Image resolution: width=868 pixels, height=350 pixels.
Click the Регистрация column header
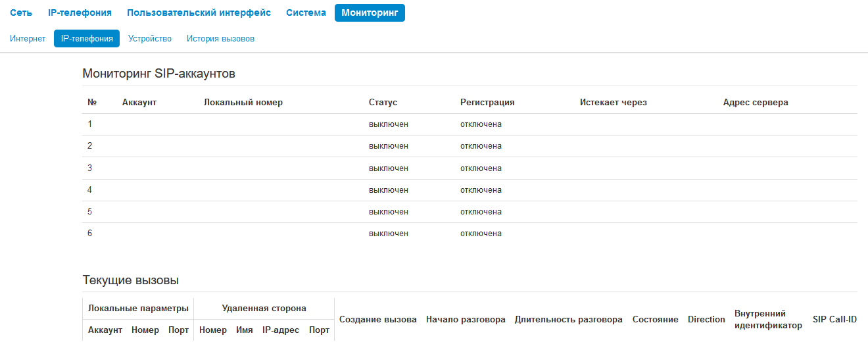487,103
